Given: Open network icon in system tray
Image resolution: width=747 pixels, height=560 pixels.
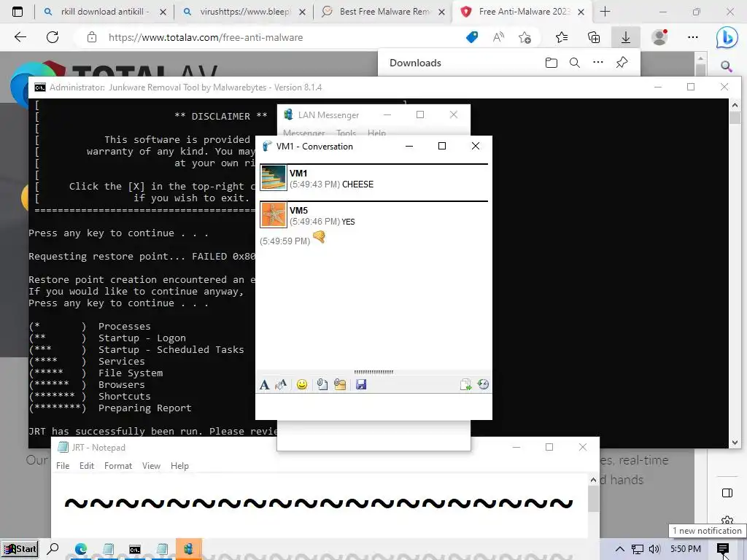Looking at the screenshot, I should (637, 549).
